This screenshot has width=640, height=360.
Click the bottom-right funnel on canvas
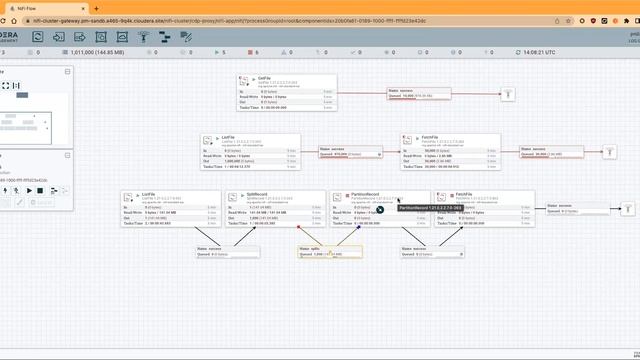point(628,209)
